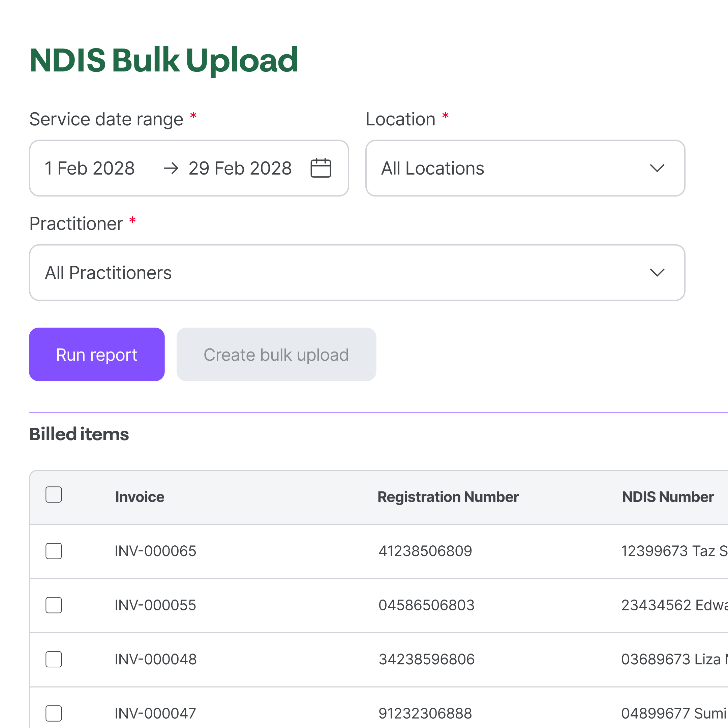
Task: Tick the select-all checkbox in table header
Action: pyautogui.click(x=54, y=494)
